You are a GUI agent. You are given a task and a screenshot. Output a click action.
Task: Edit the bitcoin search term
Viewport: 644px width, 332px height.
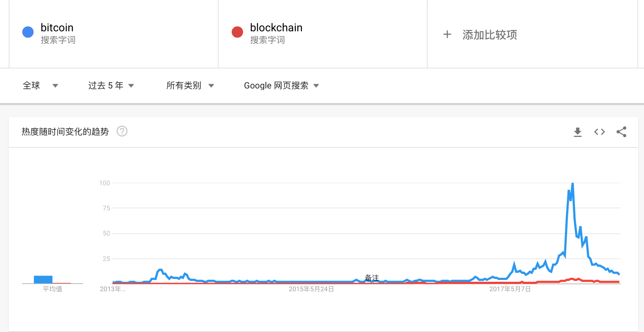pos(57,28)
